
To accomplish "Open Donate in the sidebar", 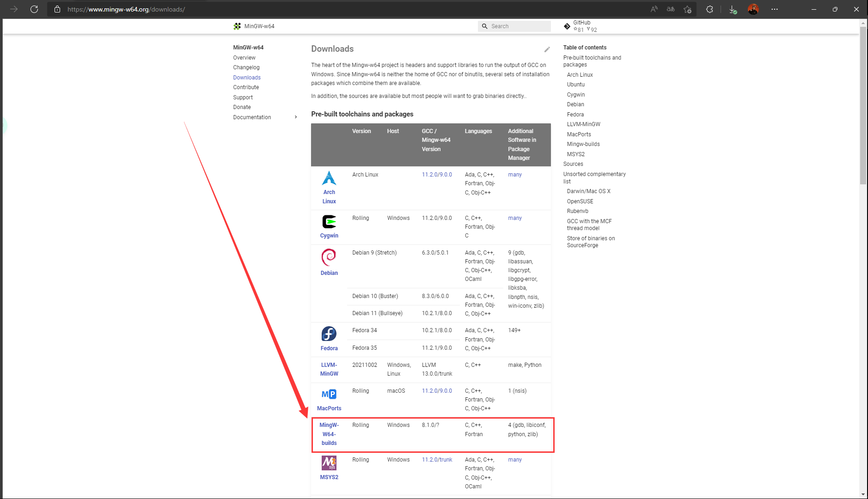I will click(242, 107).
